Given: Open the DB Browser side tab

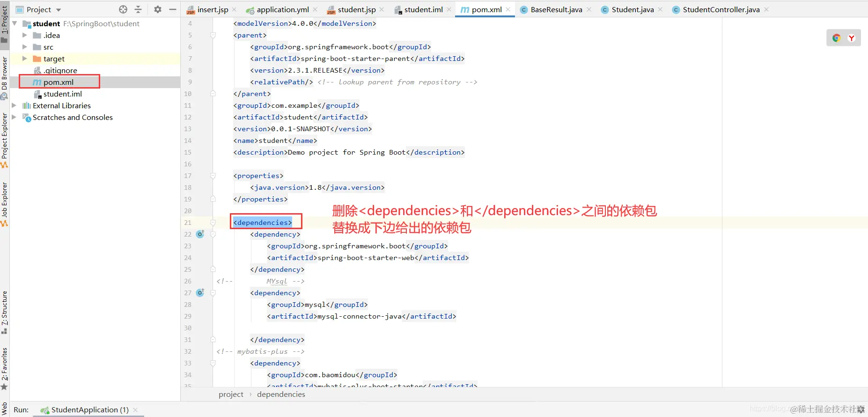Looking at the screenshot, I should point(5,78).
